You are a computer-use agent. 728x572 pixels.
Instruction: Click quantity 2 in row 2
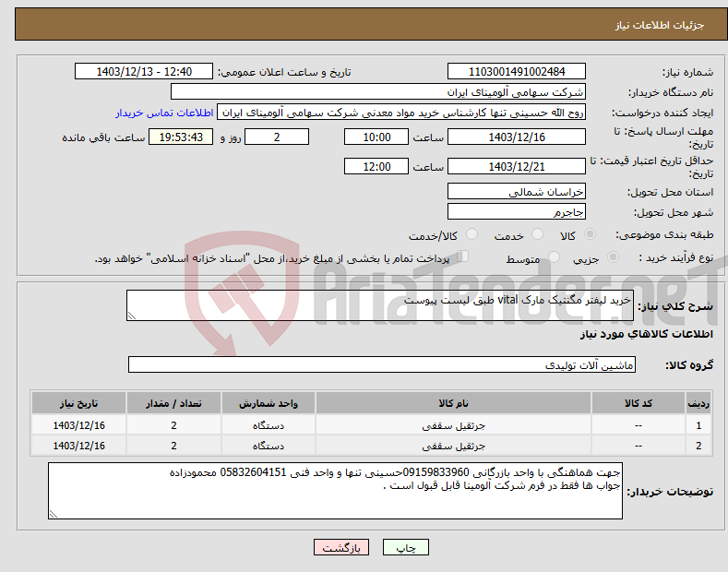[x=173, y=446]
